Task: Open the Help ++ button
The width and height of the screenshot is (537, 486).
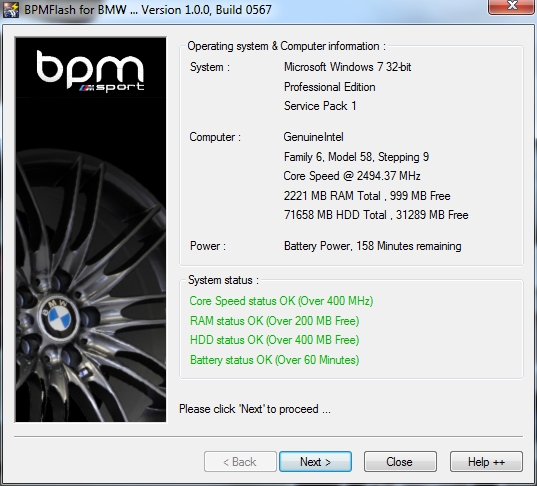Action: (x=486, y=462)
